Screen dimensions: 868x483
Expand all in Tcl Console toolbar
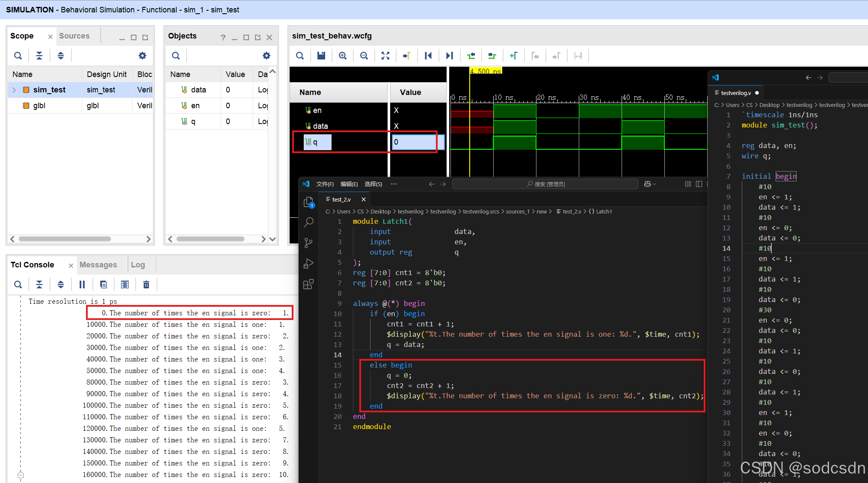pos(61,284)
